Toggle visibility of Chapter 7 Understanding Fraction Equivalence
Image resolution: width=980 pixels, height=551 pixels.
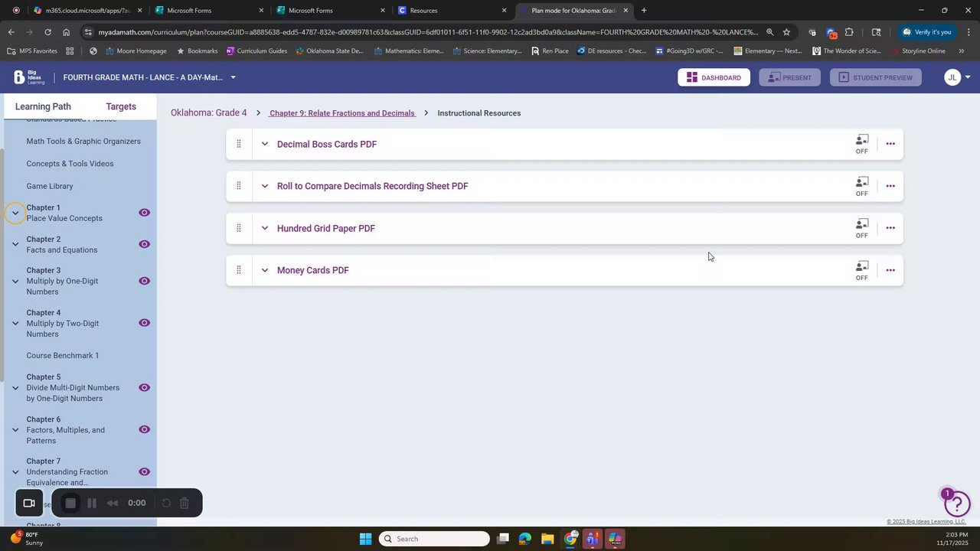click(144, 472)
